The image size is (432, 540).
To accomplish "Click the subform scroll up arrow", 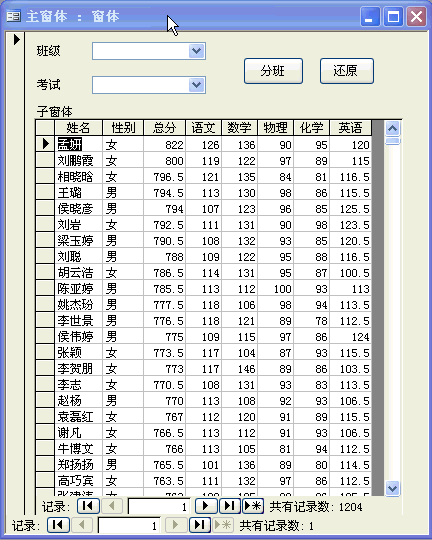I will tap(392, 128).
